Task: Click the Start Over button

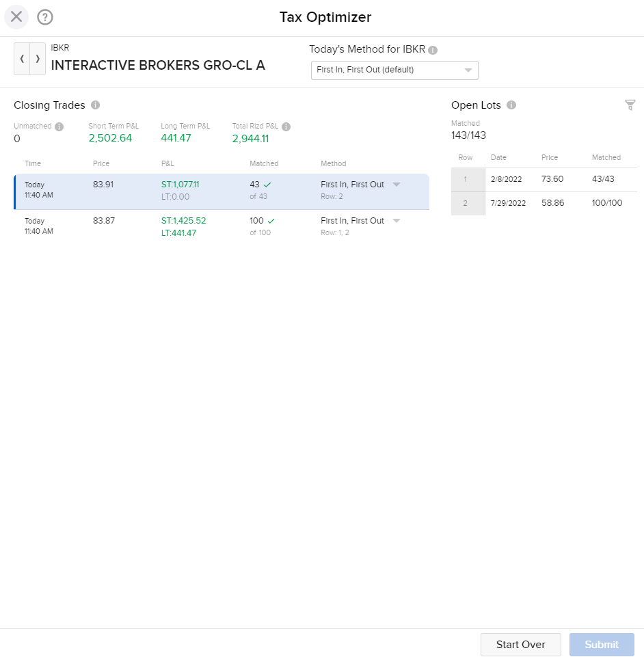Action: (520, 644)
